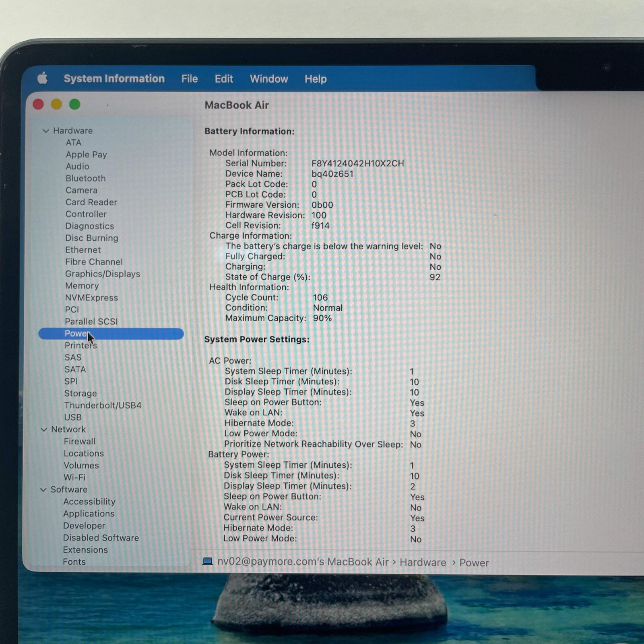Select Bluetooth in the sidebar
The image size is (644, 644).
pos(86,178)
